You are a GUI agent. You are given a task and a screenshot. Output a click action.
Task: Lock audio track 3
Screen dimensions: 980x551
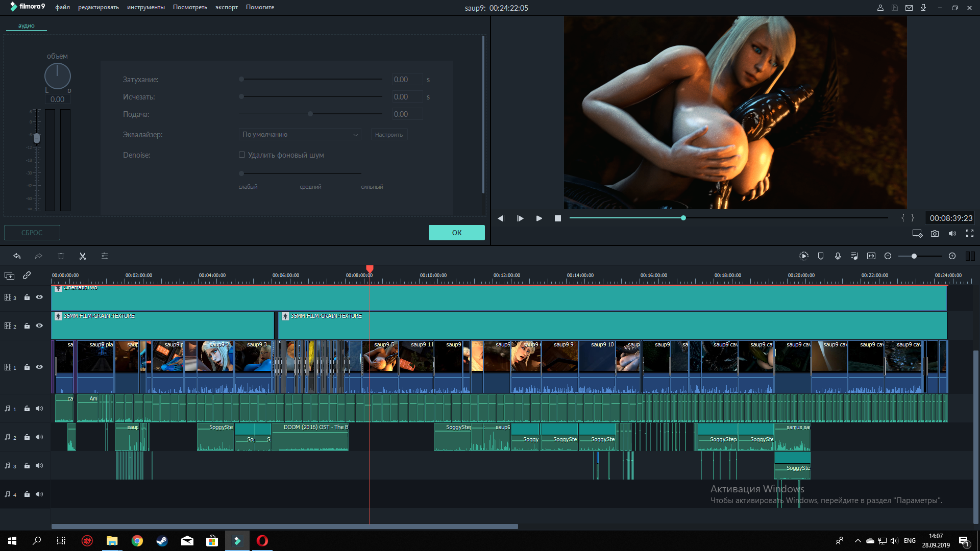point(27,465)
